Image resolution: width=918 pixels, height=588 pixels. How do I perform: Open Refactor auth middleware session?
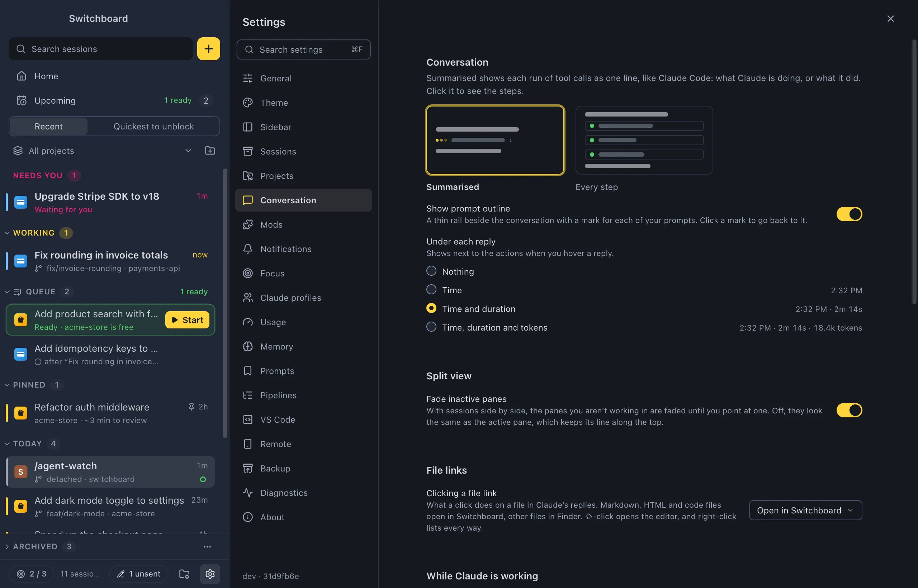tap(110, 413)
